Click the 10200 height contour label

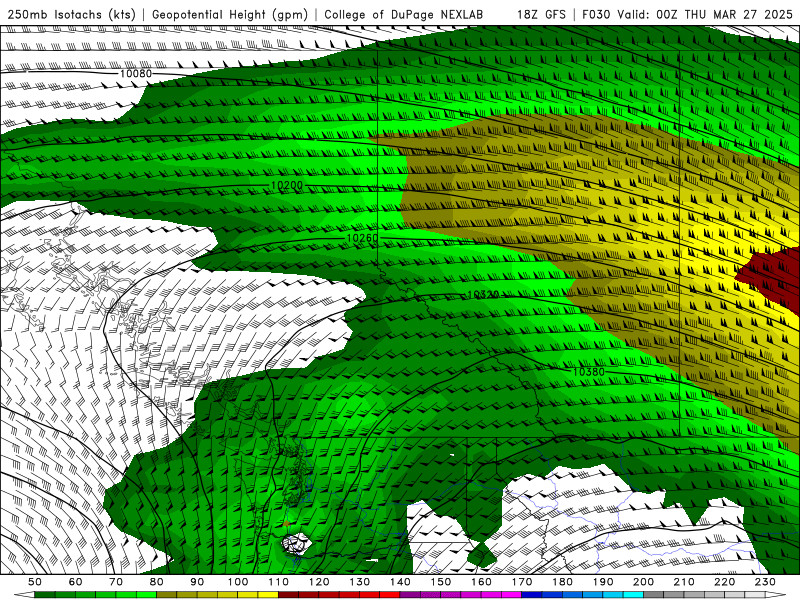(287, 185)
